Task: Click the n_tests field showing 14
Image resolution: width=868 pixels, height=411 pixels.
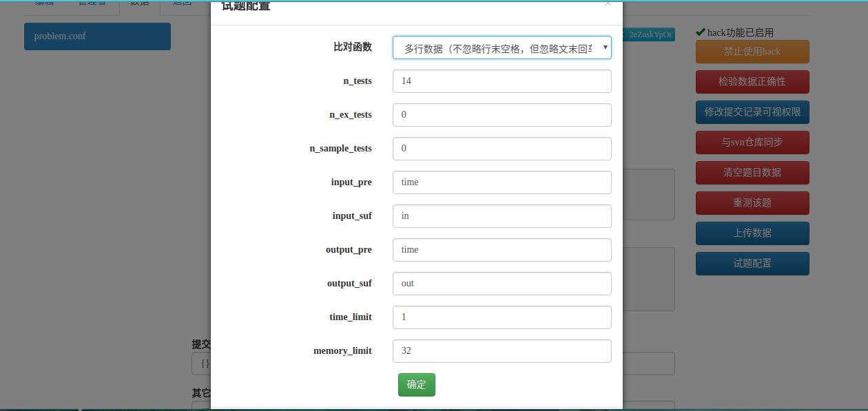Action: pos(502,81)
